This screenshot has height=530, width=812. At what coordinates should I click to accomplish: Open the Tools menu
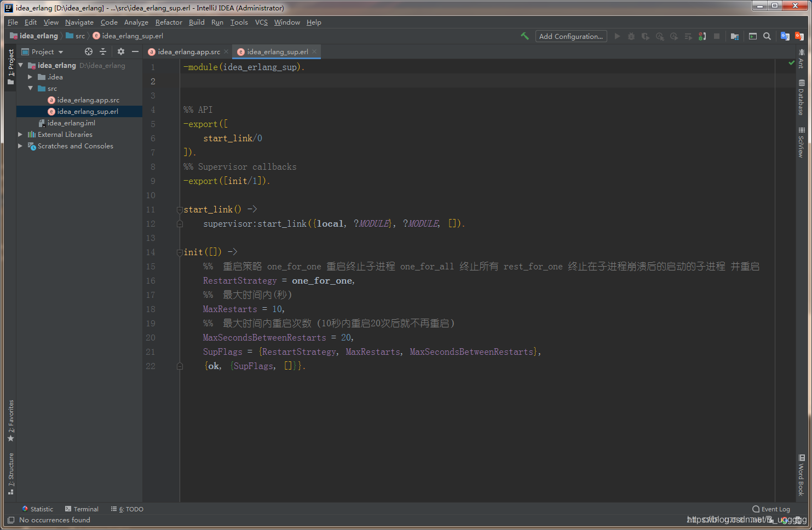(239, 22)
